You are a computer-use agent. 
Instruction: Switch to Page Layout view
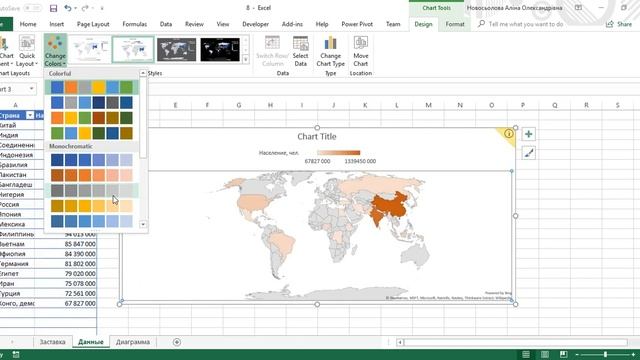click(x=545, y=354)
